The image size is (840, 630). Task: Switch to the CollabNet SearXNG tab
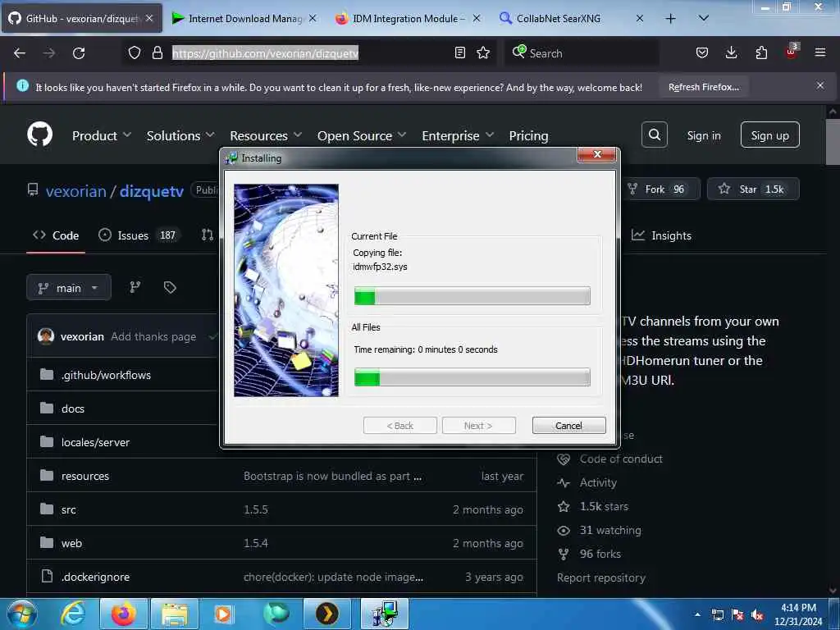click(x=571, y=18)
